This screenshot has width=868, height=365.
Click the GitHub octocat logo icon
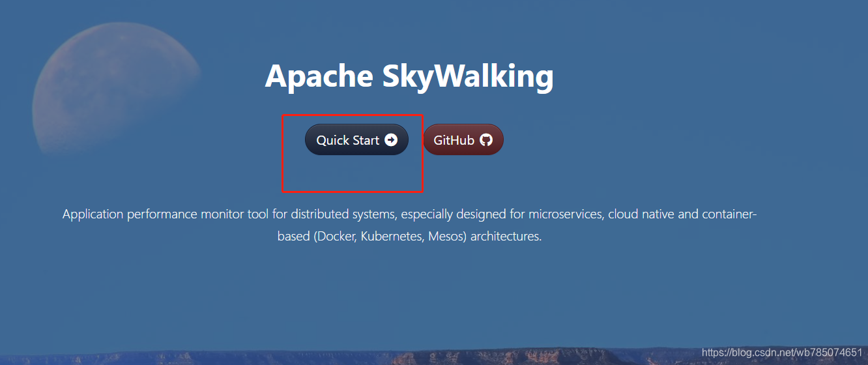(x=486, y=139)
